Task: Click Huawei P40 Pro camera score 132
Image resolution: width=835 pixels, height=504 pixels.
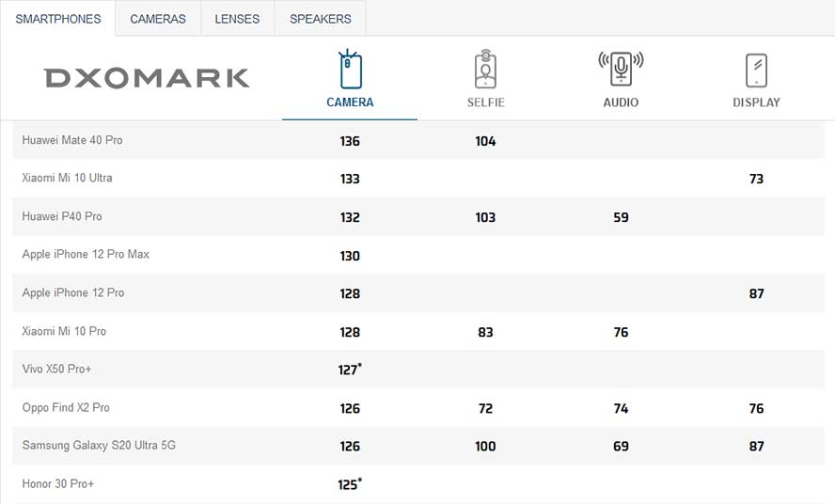Action: click(350, 217)
